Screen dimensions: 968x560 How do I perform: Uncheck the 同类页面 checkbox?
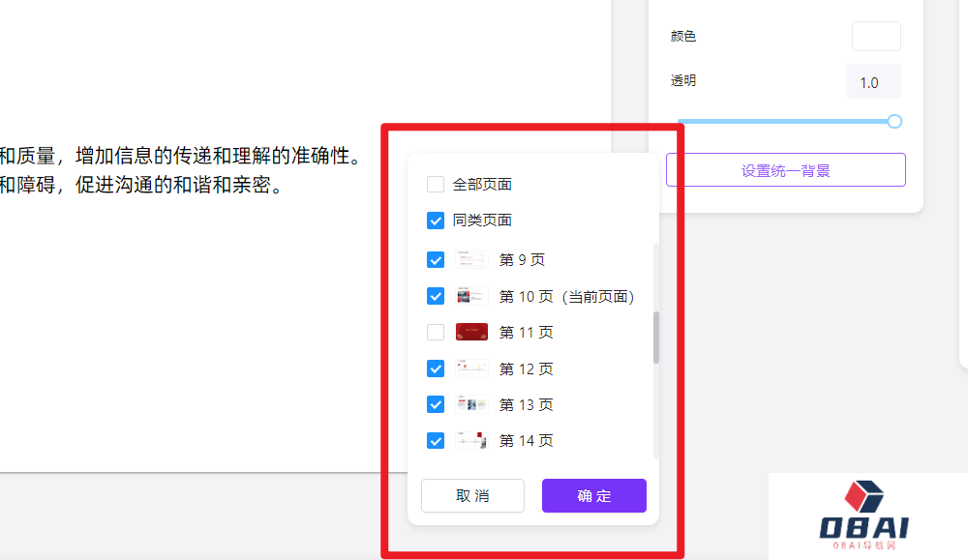[435, 221]
